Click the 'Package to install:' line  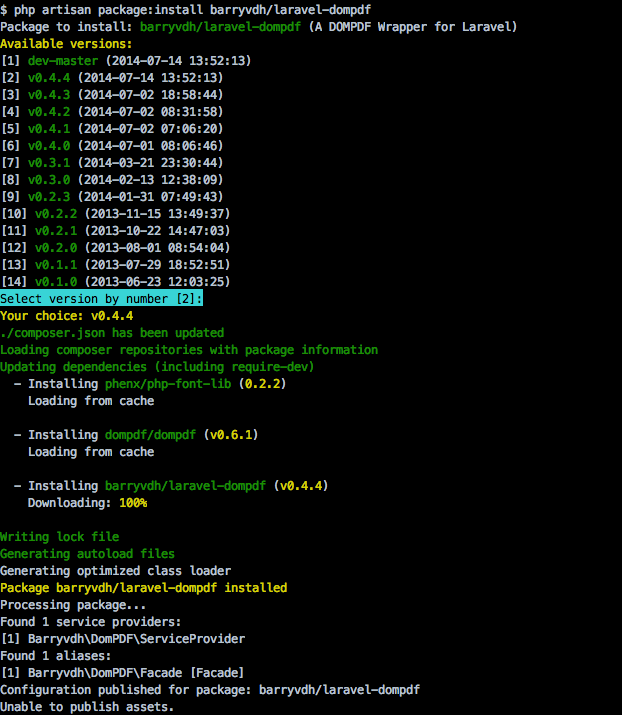click(259, 27)
